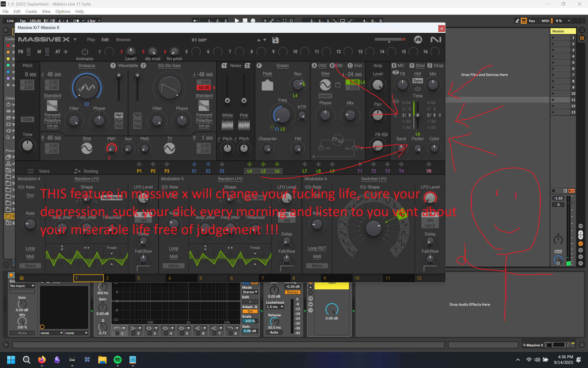This screenshot has height=368, width=588.
Task: Open Spotify from the taskbar
Action: tap(118, 359)
